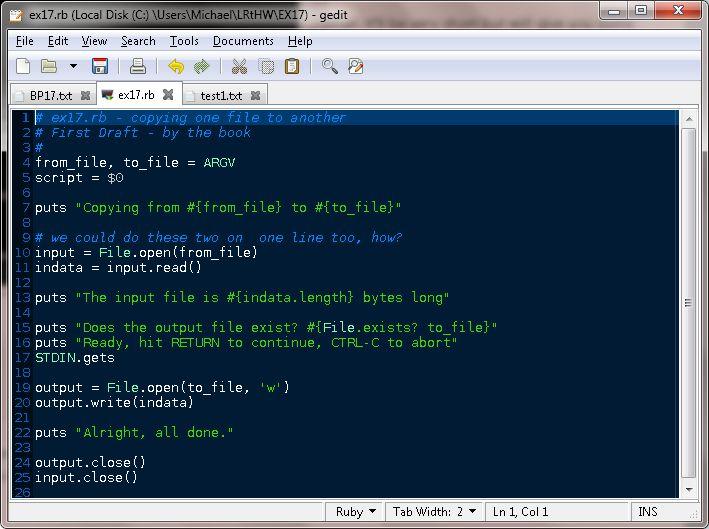The height and width of the screenshot is (529, 709).
Task: Click the 'Copying from' puts line
Action: pyautogui.click(x=217, y=208)
